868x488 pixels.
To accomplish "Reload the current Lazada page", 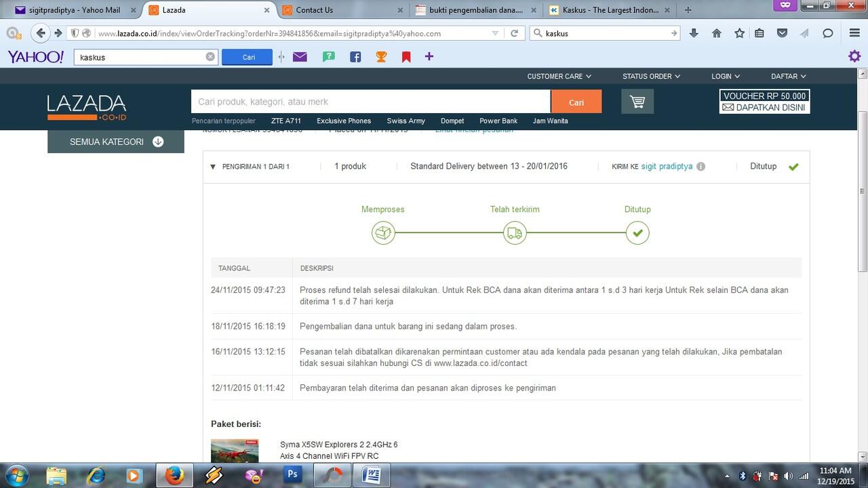I will (515, 33).
